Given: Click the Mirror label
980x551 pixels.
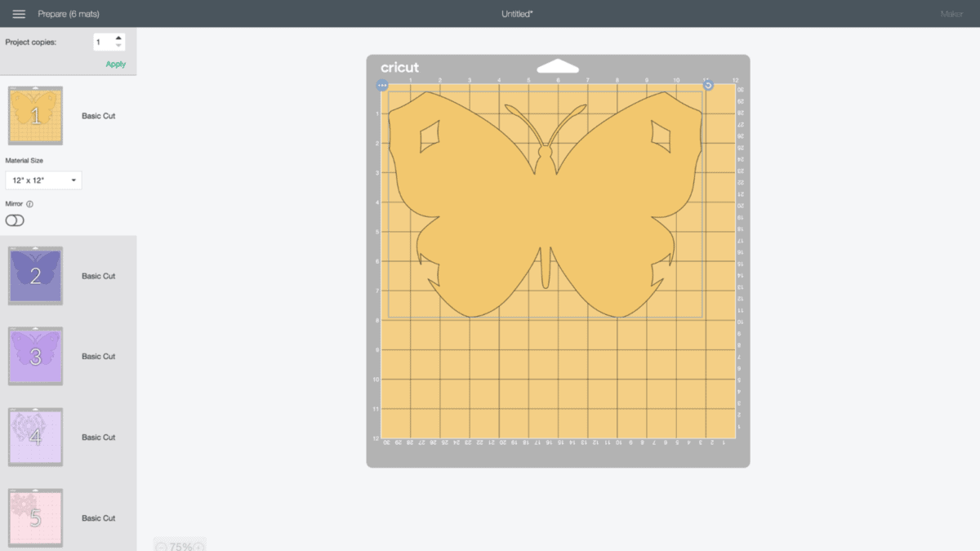Looking at the screenshot, I should coord(15,204).
